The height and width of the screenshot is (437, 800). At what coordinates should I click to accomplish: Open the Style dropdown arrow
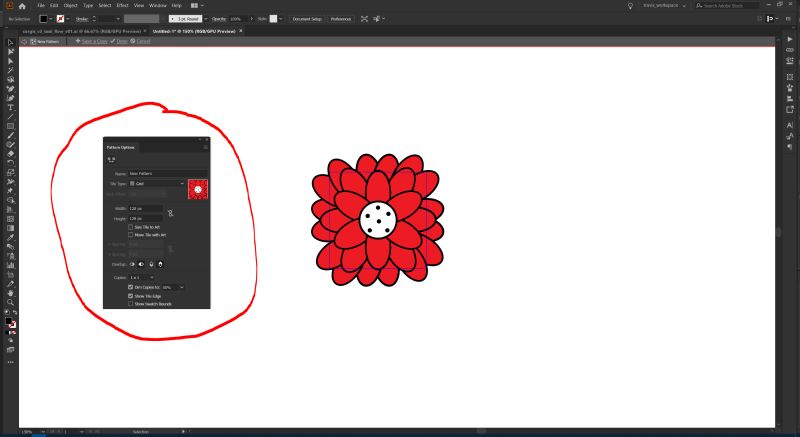[281, 19]
